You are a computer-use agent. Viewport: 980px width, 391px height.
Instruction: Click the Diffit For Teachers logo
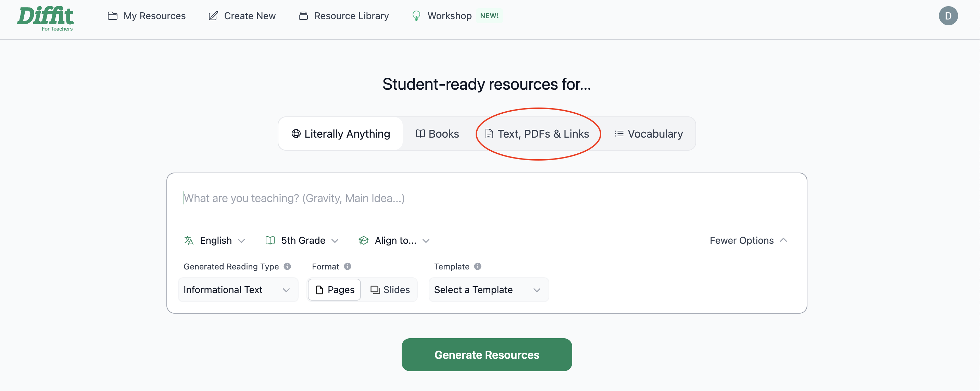pos(46,18)
